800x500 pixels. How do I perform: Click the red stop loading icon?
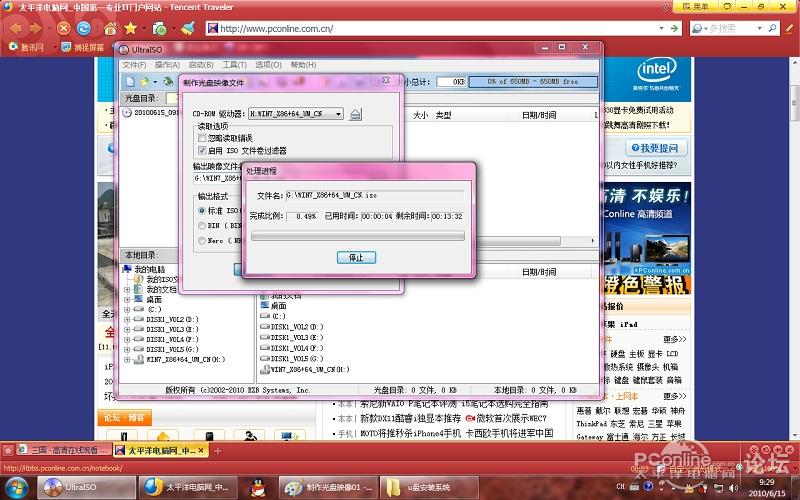click(x=63, y=28)
